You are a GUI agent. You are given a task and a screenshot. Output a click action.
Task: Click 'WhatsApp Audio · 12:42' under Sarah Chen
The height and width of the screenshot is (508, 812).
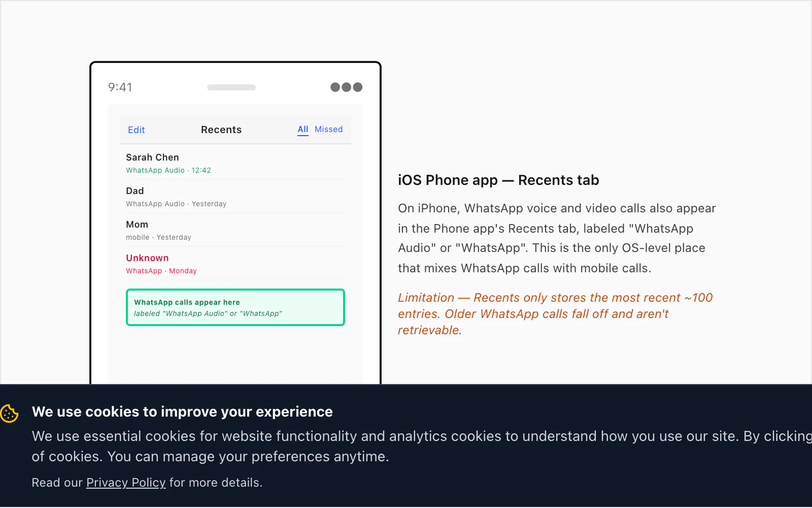click(x=168, y=170)
